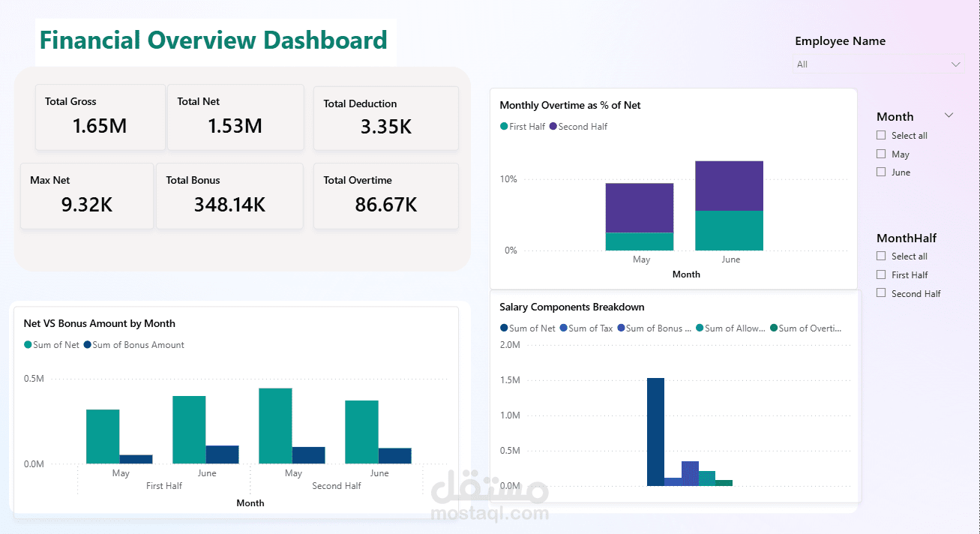Image resolution: width=980 pixels, height=534 pixels.
Task: Click First Half legend in overtime chart
Action: click(x=523, y=127)
